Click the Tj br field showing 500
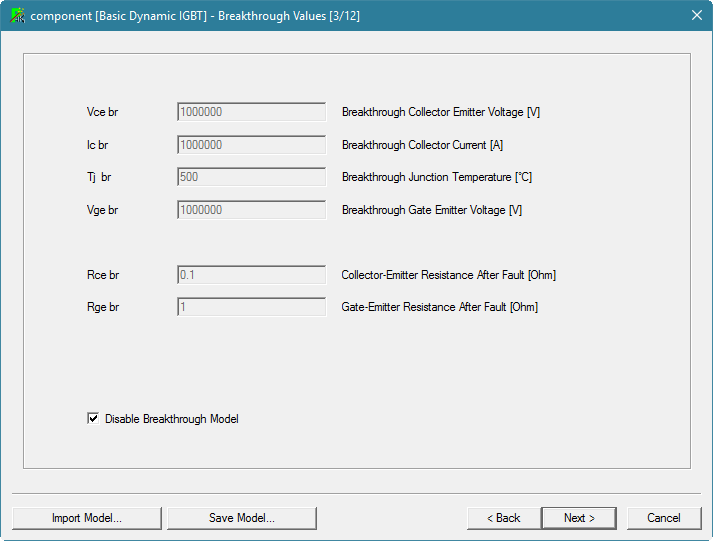The height and width of the screenshot is (541, 713). (x=251, y=177)
